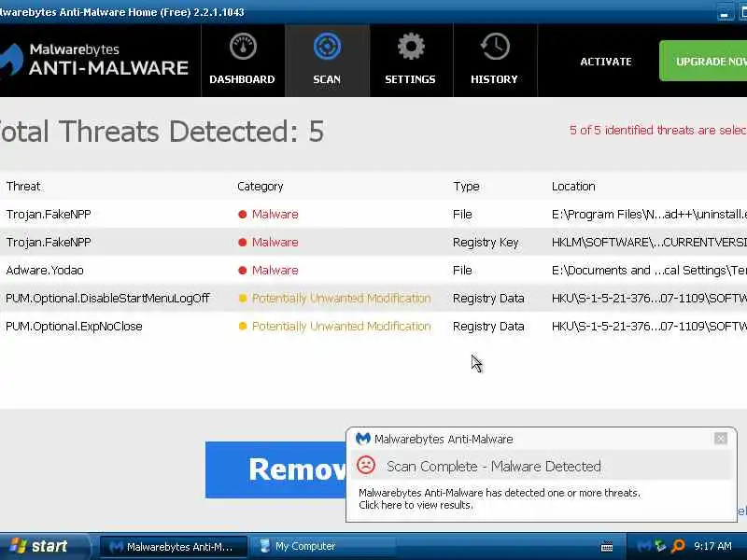747x560 pixels.
Task: Click the Total Threats Detected heading
Action: click(x=161, y=132)
